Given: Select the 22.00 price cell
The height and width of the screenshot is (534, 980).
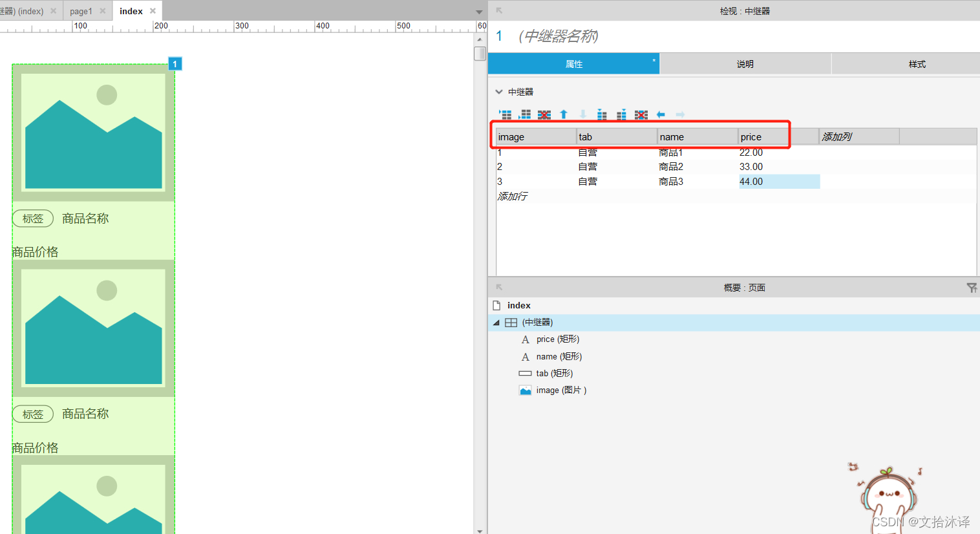Looking at the screenshot, I should [x=779, y=153].
